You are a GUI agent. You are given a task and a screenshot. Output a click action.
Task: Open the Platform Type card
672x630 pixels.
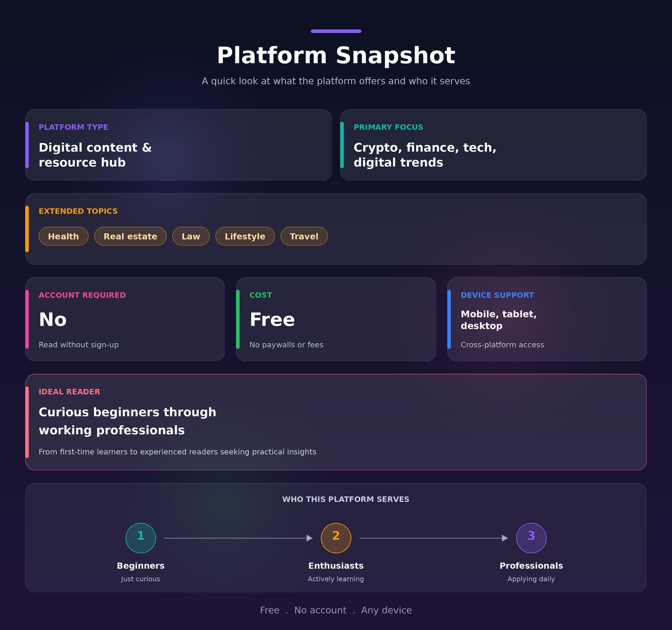(178, 145)
